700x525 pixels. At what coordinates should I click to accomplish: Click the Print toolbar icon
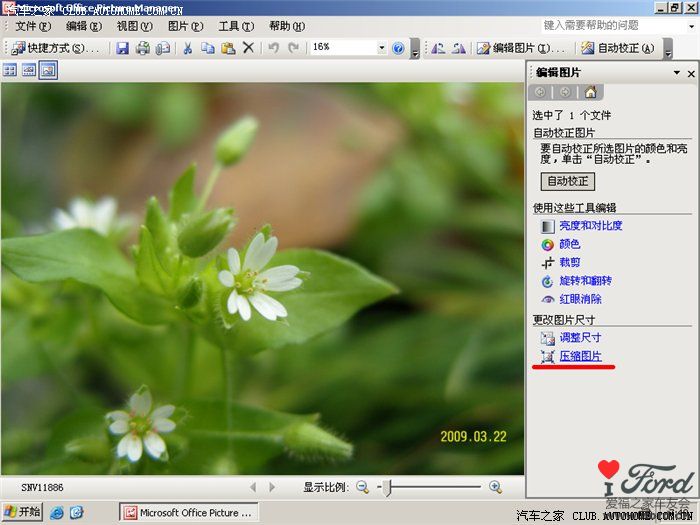(143, 48)
